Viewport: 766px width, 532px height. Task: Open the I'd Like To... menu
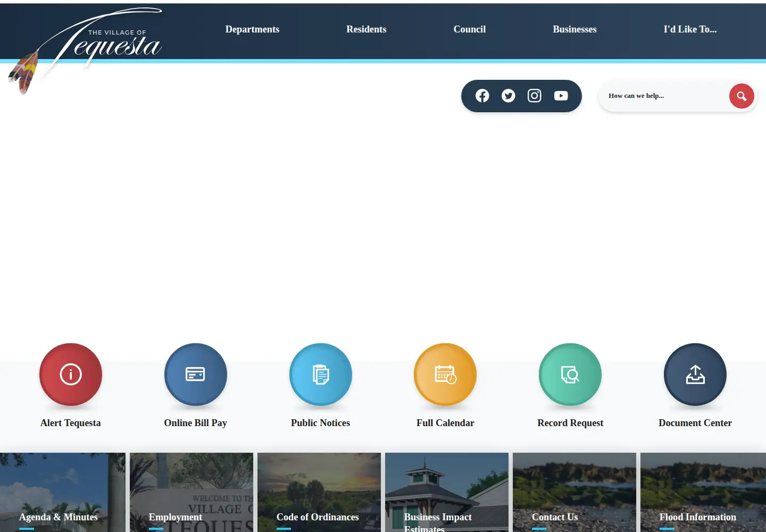[x=690, y=29]
